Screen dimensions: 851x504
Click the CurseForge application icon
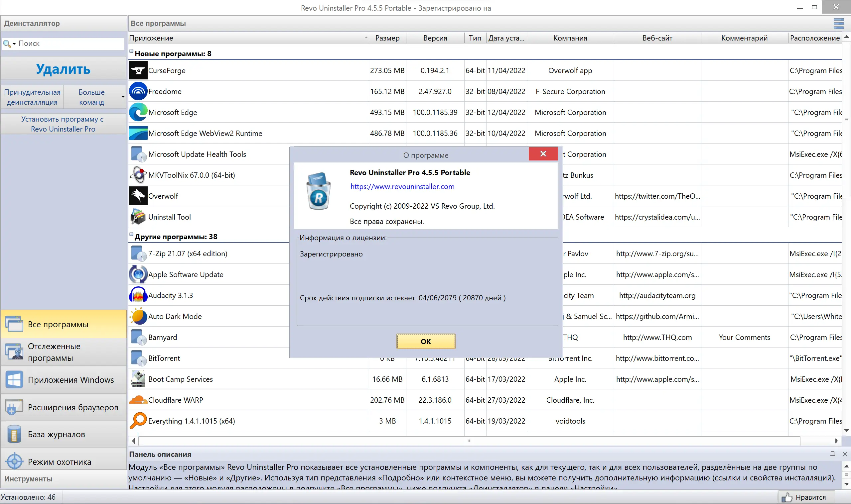point(138,70)
